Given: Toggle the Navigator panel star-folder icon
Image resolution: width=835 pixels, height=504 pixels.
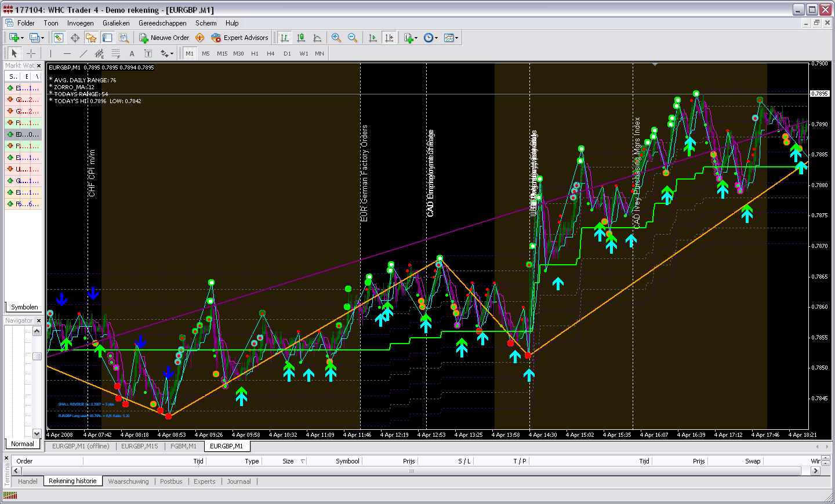Looking at the screenshot, I should point(91,38).
